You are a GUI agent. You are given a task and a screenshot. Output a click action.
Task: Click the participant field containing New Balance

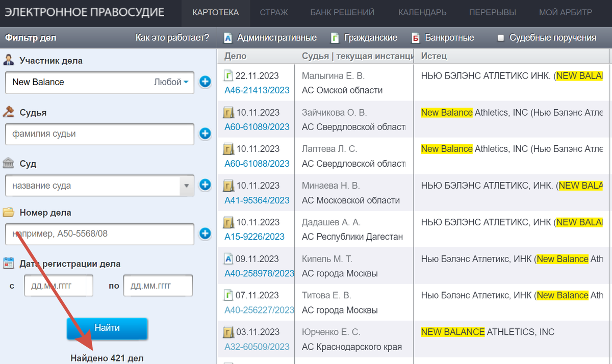[x=99, y=82]
